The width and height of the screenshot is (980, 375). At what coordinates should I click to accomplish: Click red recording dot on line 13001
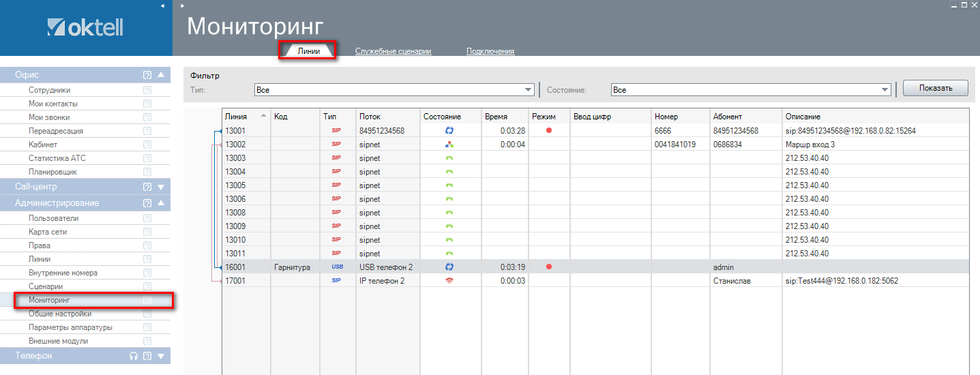click(x=548, y=130)
